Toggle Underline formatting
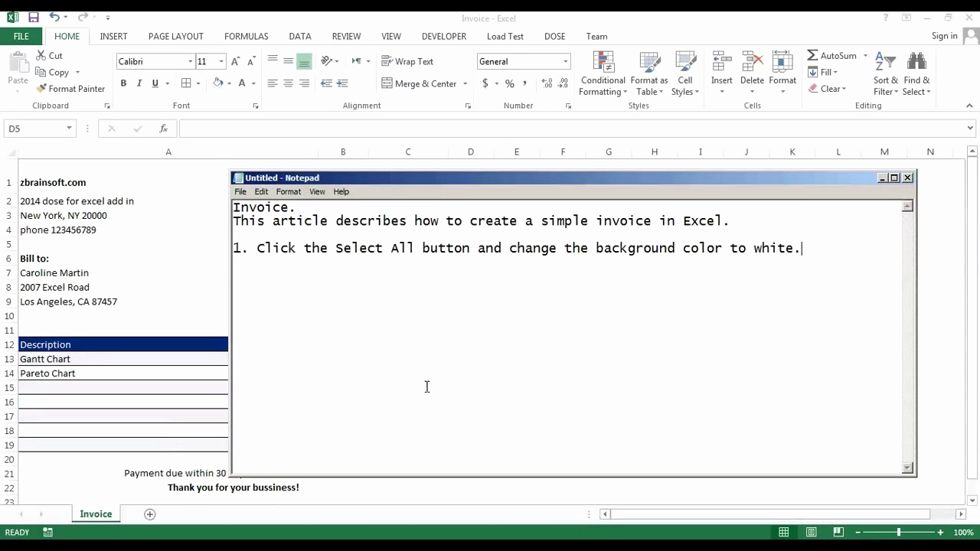980x551 pixels. [155, 83]
